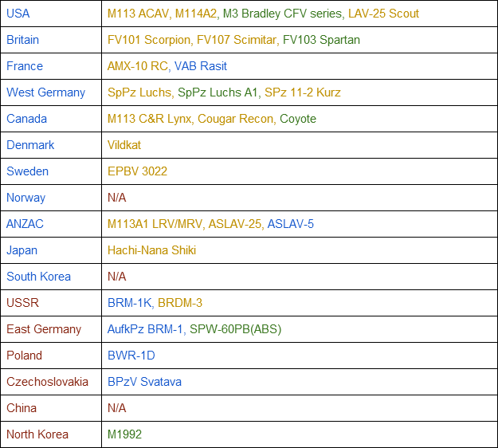
Task: Click the West Germany cell
Action: [51, 92]
